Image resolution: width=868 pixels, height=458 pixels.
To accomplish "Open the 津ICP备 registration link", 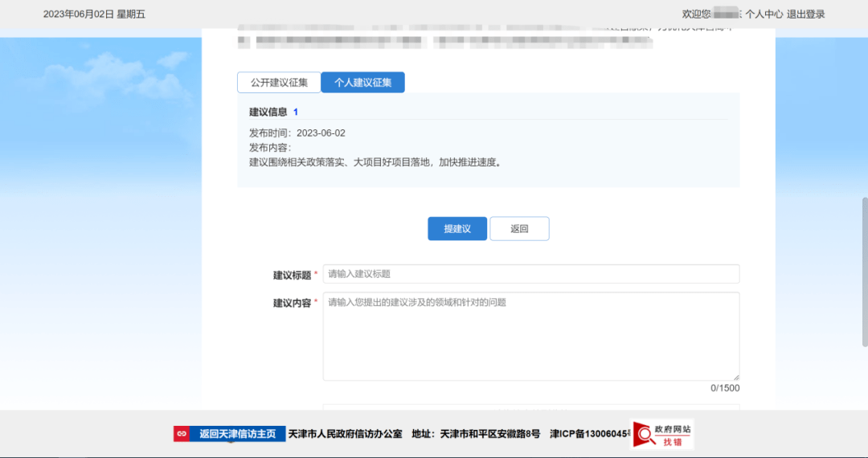I will [x=588, y=434].
